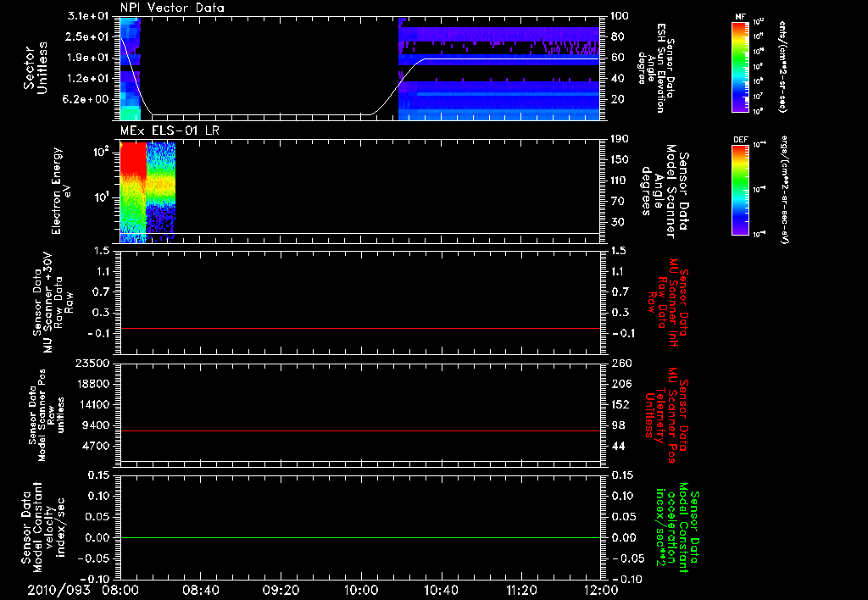868x600 pixels.
Task: Click the 'NF' label above the color bar
Action: [x=740, y=17]
